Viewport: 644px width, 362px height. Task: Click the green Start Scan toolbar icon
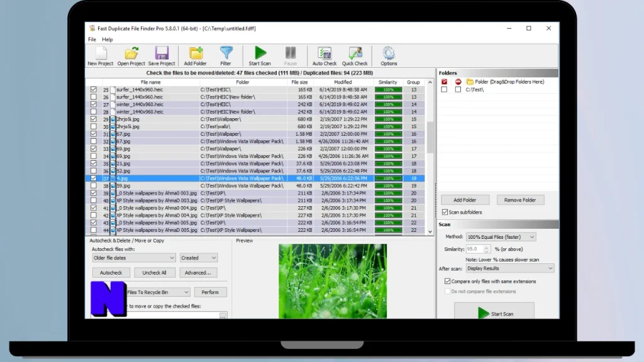click(260, 53)
